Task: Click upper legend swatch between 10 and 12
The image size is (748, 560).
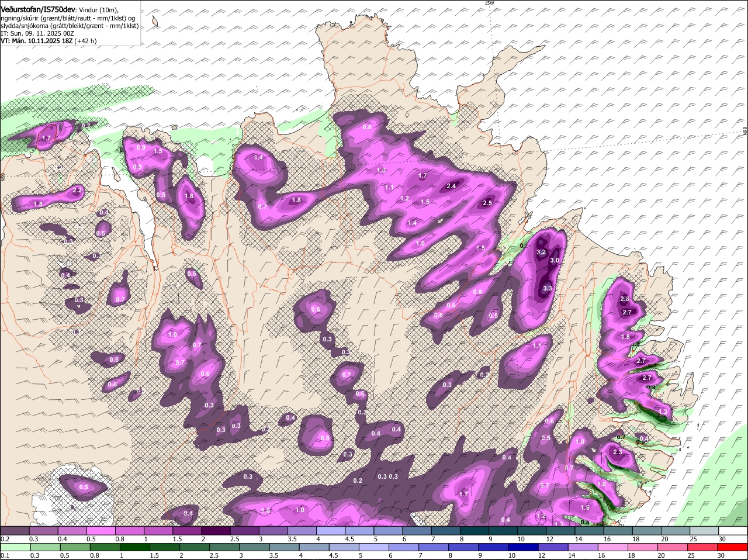Action: (532, 531)
